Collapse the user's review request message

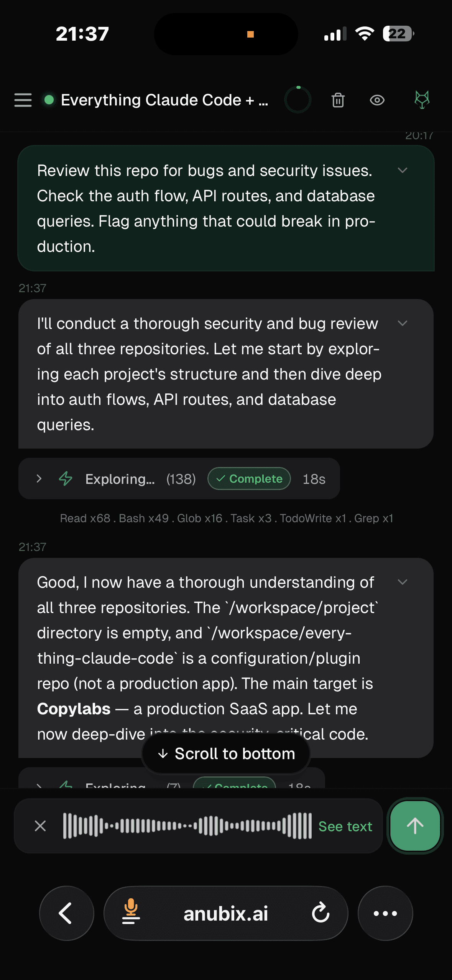(402, 171)
